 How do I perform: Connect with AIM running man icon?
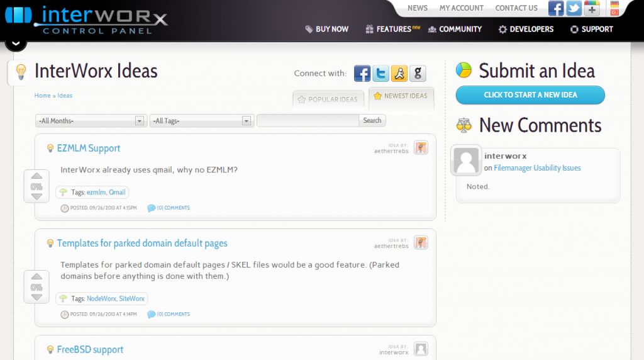[x=399, y=74]
